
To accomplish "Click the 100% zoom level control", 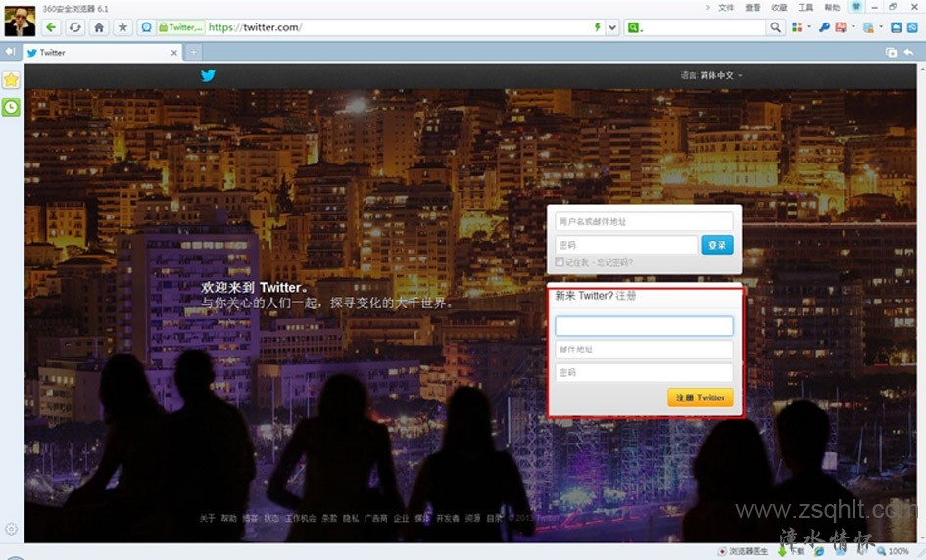I will tap(894, 551).
